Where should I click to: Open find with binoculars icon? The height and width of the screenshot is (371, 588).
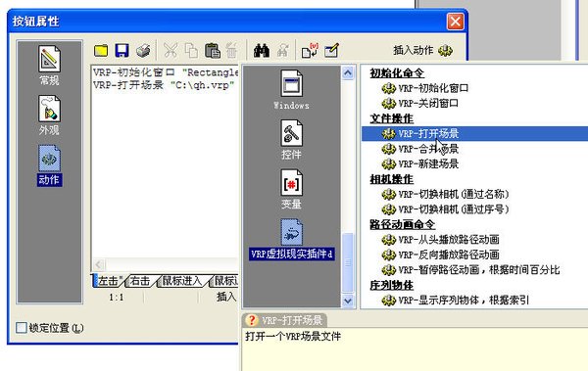coord(262,51)
